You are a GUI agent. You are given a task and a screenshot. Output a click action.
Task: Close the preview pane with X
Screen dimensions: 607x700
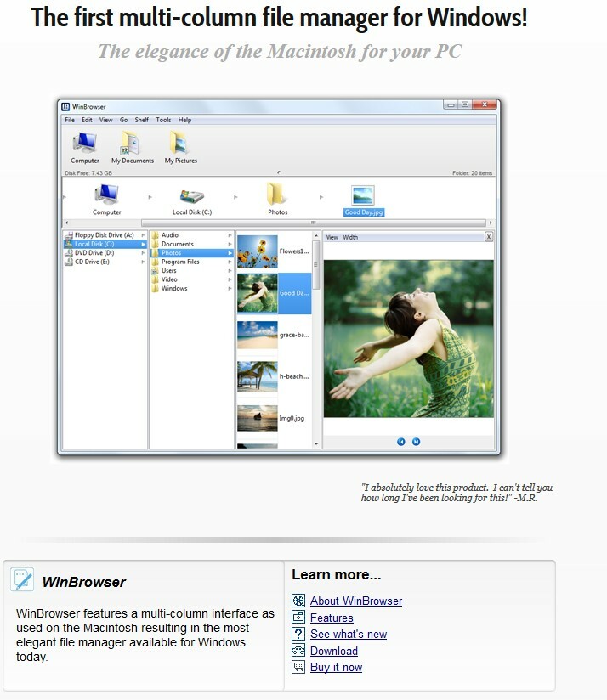point(489,237)
